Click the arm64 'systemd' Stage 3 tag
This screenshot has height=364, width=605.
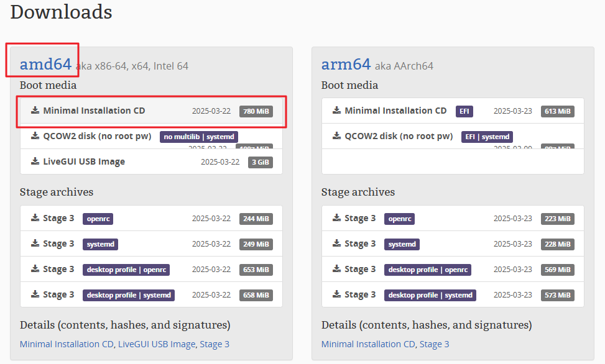coord(402,244)
